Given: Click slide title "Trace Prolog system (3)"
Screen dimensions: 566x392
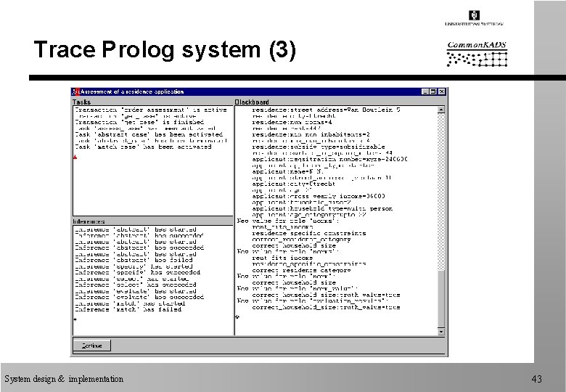Looking at the screenshot, I should [165, 49].
